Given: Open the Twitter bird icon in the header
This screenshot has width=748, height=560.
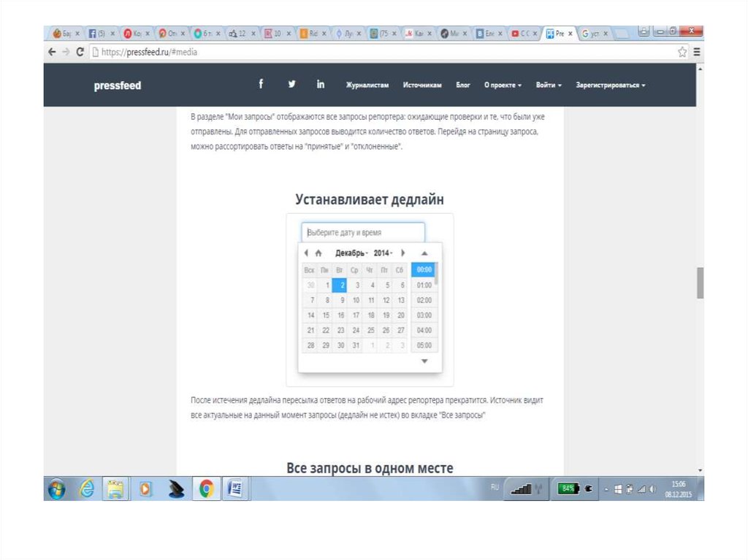Looking at the screenshot, I should tap(291, 84).
